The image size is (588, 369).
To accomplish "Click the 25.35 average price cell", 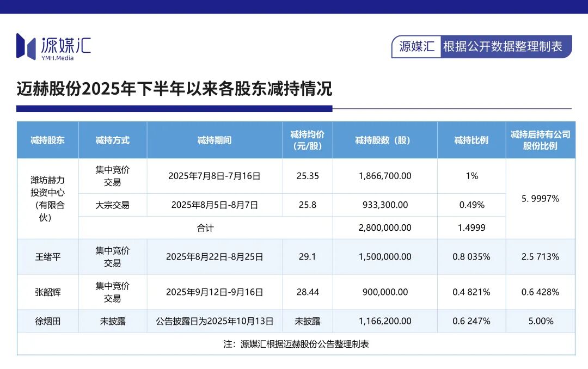I will pos(308,176).
